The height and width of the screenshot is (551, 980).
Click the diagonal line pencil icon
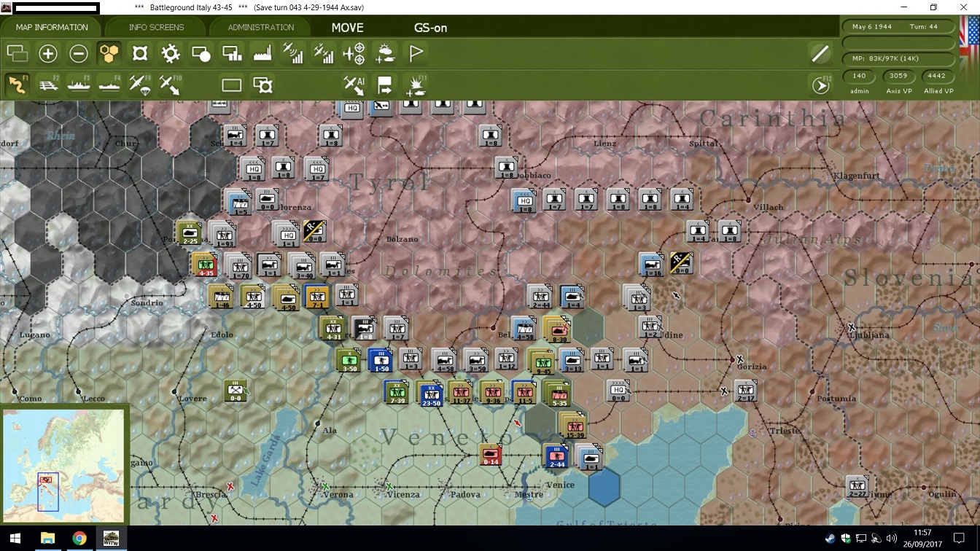pyautogui.click(x=820, y=53)
